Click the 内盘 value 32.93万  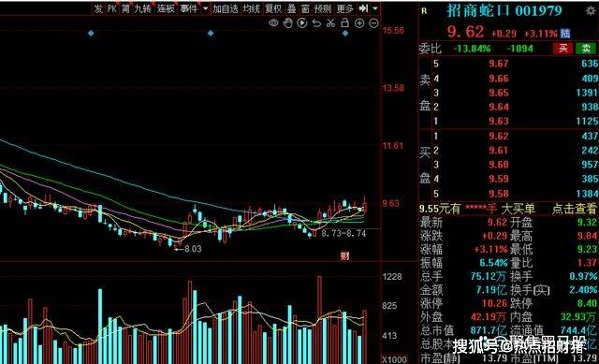pyautogui.click(x=578, y=316)
